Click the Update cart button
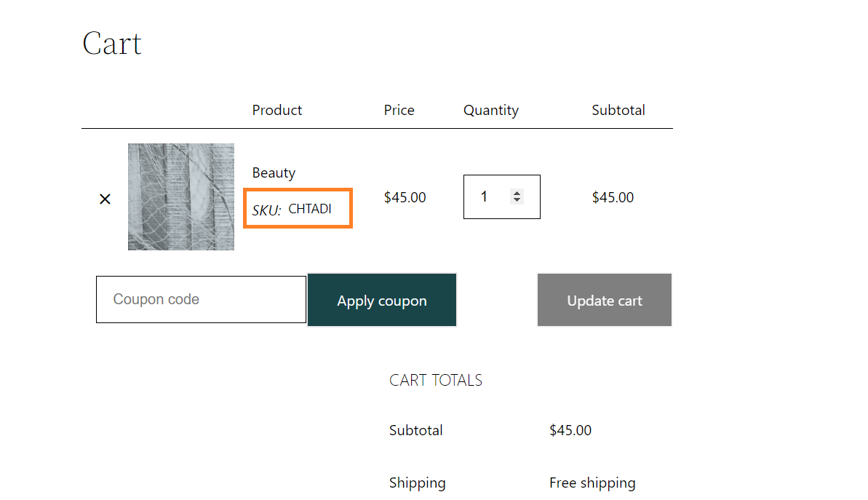Image resolution: width=868 pixels, height=500 pixels. (605, 300)
